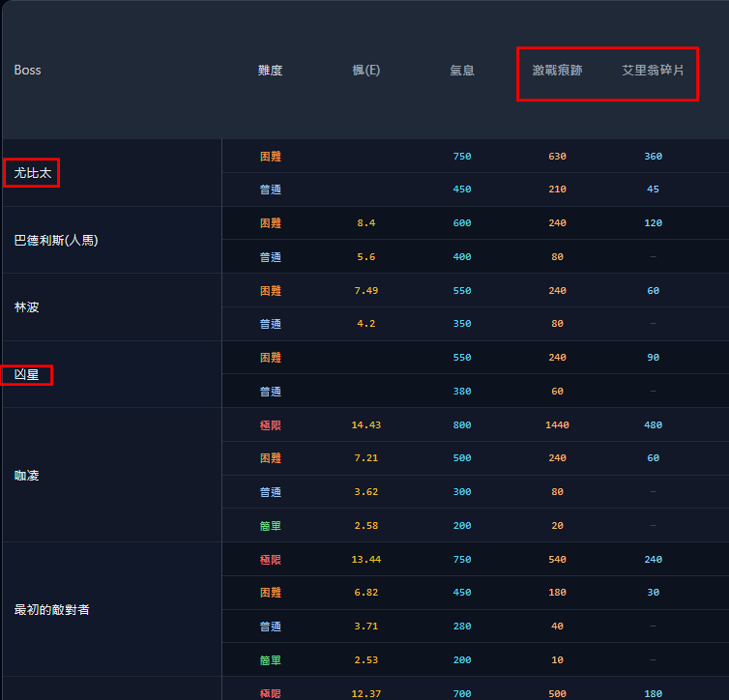The width and height of the screenshot is (729, 700).
Task: Click the 2.58 楓(E) value
Action: (x=365, y=526)
